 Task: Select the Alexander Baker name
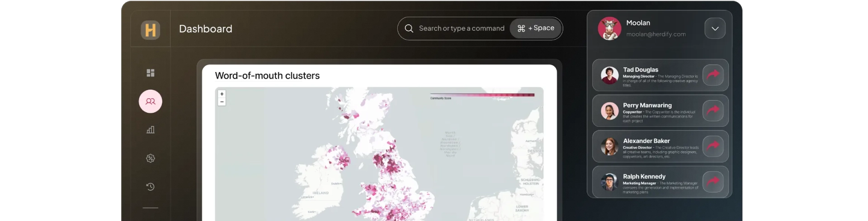tap(646, 141)
